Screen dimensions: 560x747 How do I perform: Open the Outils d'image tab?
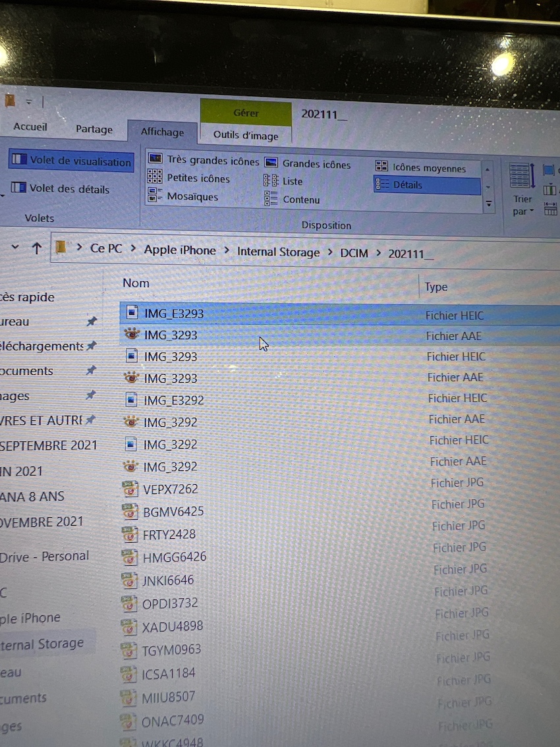click(x=246, y=135)
